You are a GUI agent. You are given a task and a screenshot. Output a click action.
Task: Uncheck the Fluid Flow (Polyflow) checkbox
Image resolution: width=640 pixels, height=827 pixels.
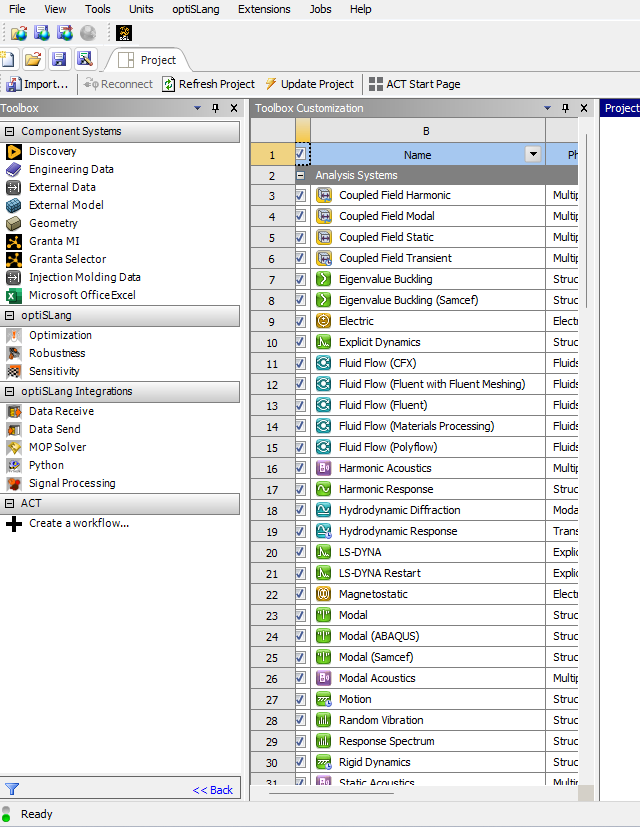tap(301, 447)
